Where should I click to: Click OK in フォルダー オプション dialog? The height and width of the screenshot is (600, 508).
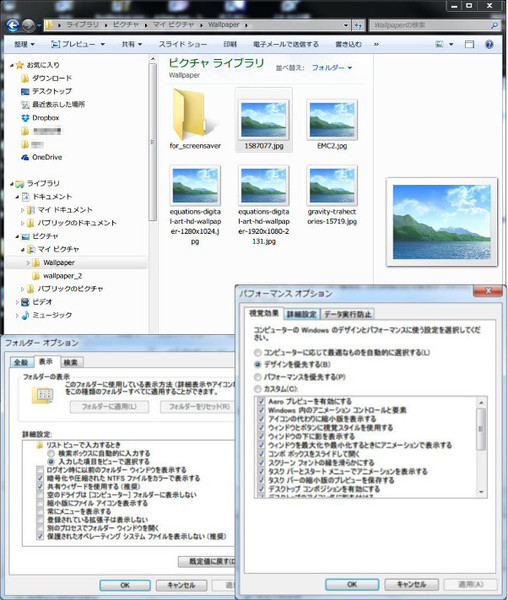coord(125,585)
